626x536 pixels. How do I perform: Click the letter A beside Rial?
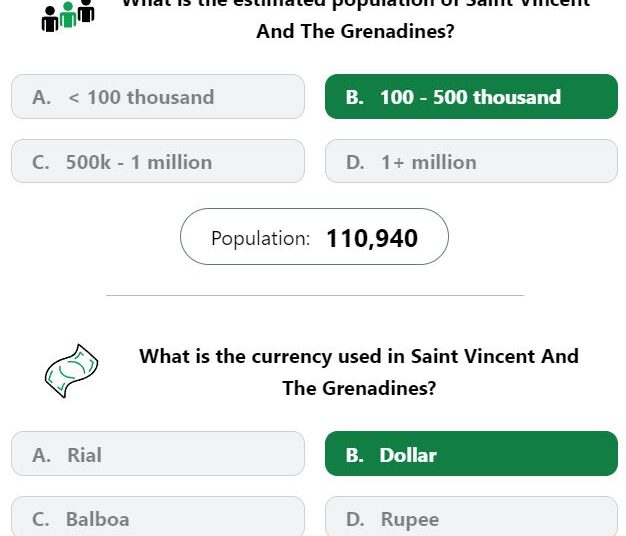tap(42, 455)
